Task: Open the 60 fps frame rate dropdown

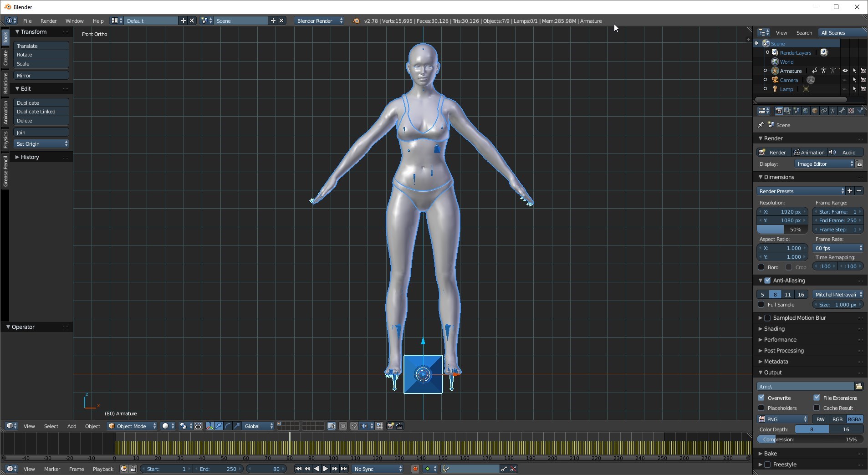Action: click(x=838, y=248)
